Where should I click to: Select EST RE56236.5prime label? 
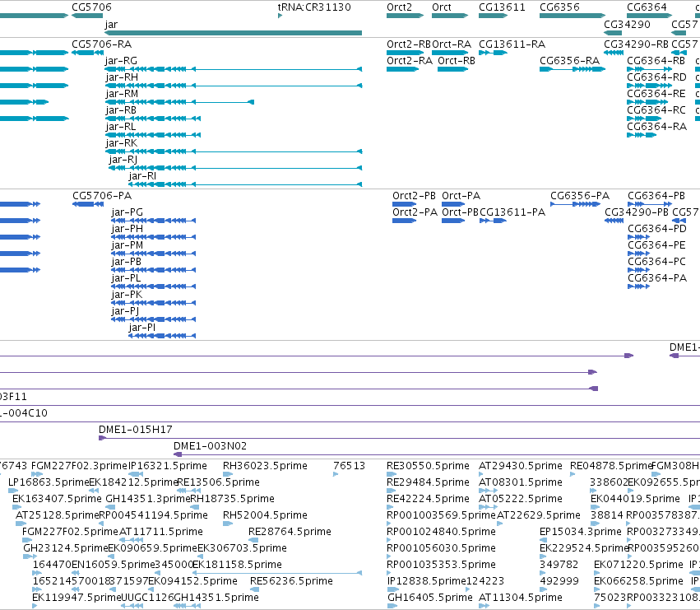click(x=291, y=581)
